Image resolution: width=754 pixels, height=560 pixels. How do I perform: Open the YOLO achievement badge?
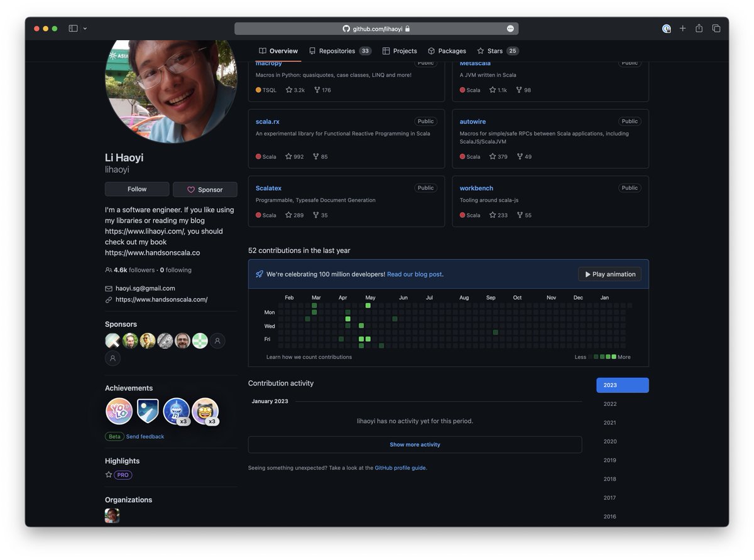(119, 411)
